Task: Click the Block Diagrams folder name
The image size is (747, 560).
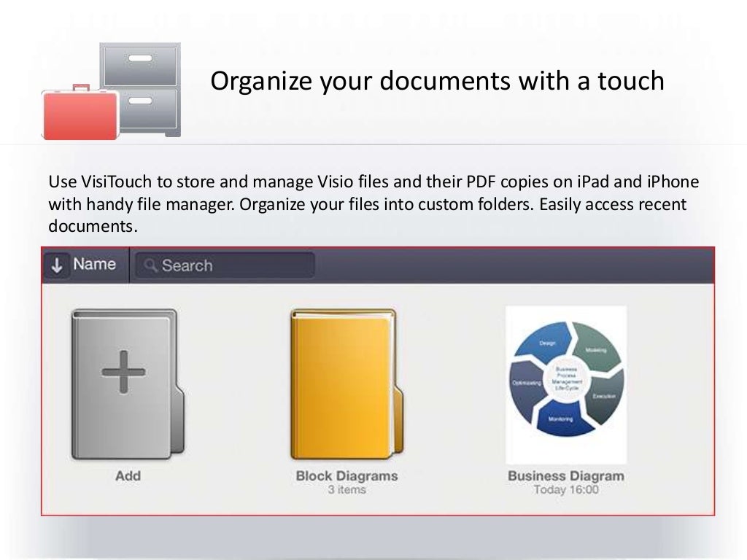Action: [347, 475]
